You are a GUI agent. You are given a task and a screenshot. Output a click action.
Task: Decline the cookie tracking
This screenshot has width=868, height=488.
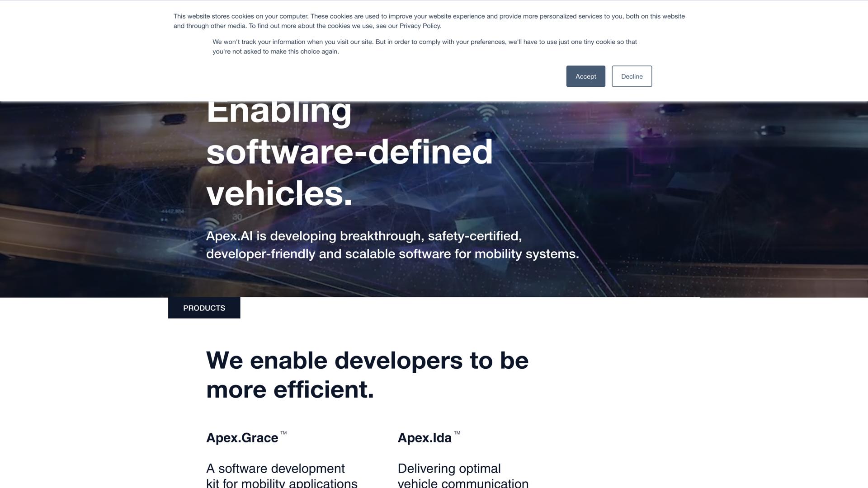tap(632, 76)
